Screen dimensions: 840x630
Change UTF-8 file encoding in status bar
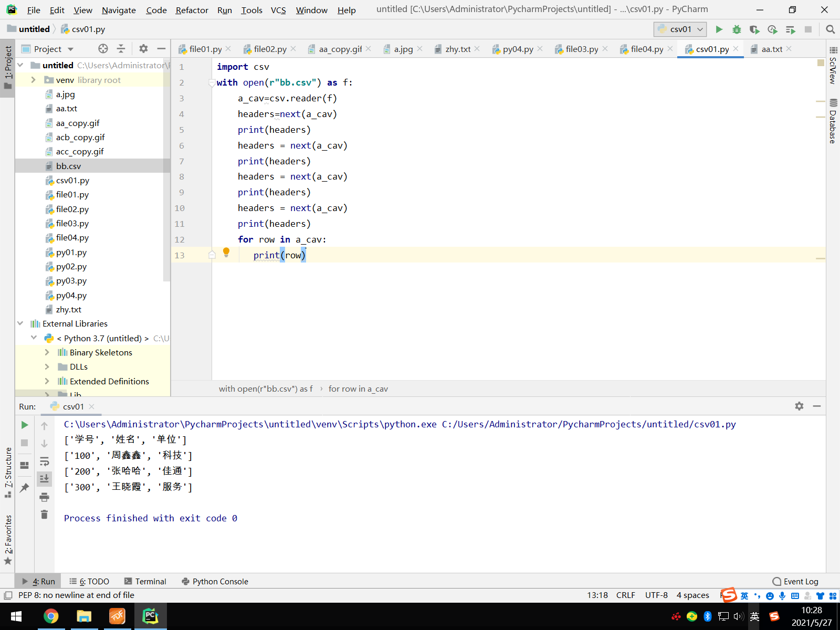(x=656, y=595)
